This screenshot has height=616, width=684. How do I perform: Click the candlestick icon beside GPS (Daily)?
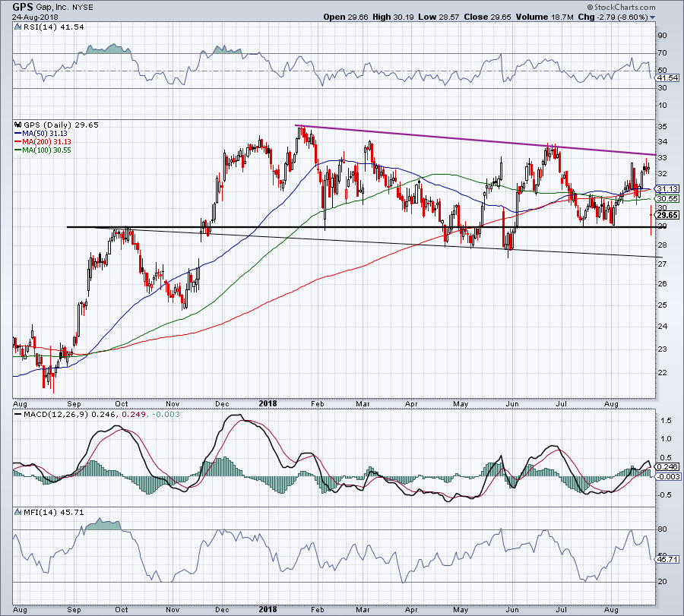(18, 125)
